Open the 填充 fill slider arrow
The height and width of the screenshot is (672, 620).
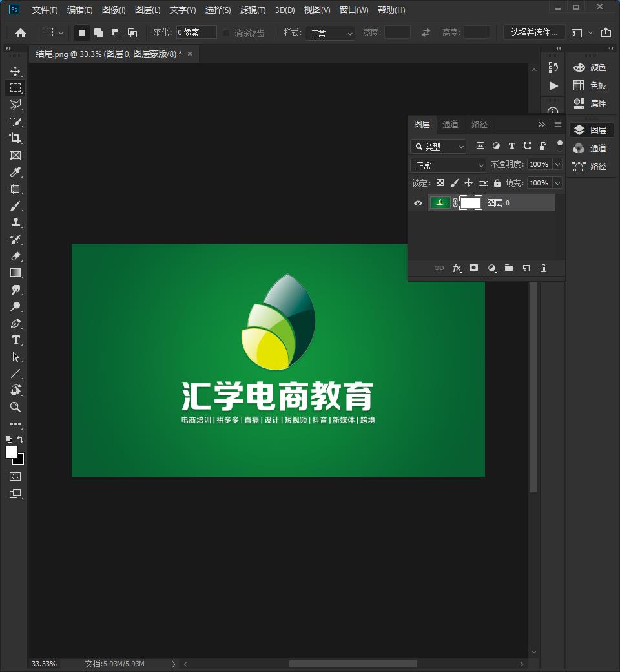tap(557, 183)
